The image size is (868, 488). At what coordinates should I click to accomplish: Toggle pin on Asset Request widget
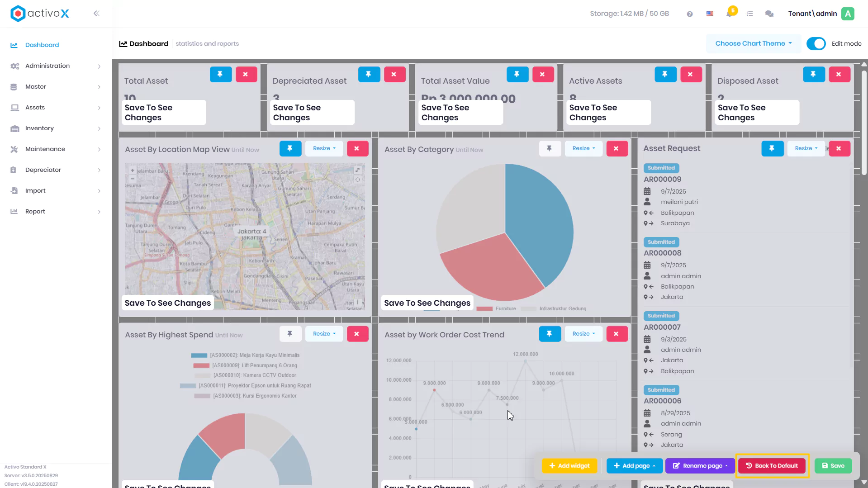coord(772,148)
